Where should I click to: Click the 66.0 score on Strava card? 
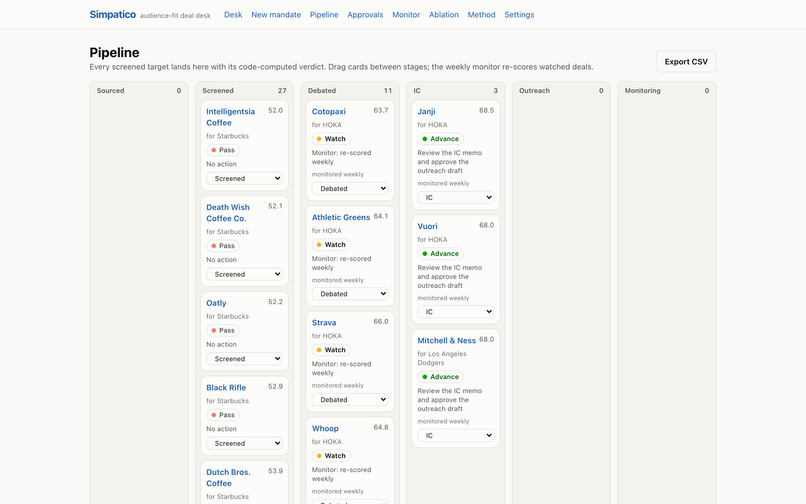(381, 321)
